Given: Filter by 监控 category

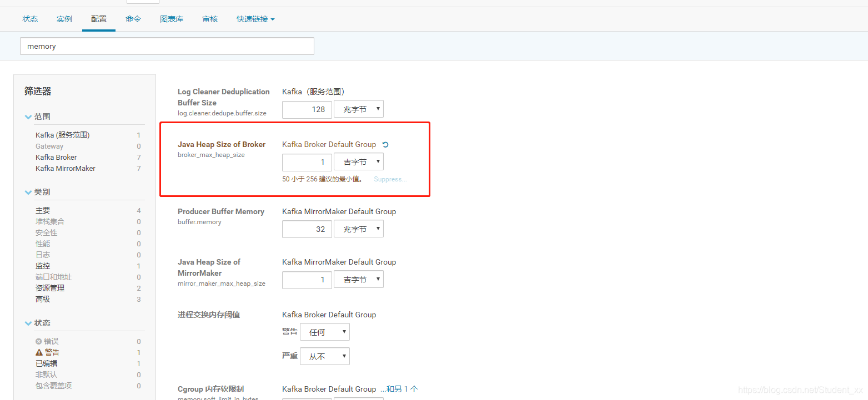Looking at the screenshot, I should click(x=43, y=266).
